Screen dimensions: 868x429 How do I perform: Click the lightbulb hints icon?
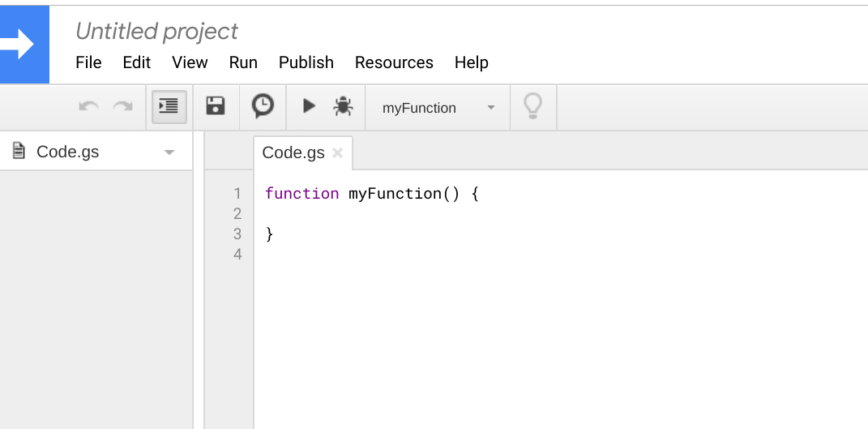(x=532, y=106)
